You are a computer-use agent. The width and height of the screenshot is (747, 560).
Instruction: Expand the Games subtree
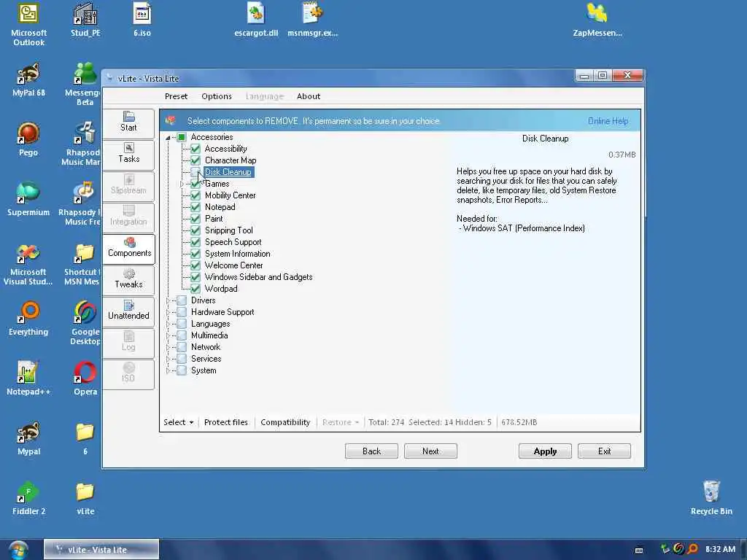click(x=182, y=184)
